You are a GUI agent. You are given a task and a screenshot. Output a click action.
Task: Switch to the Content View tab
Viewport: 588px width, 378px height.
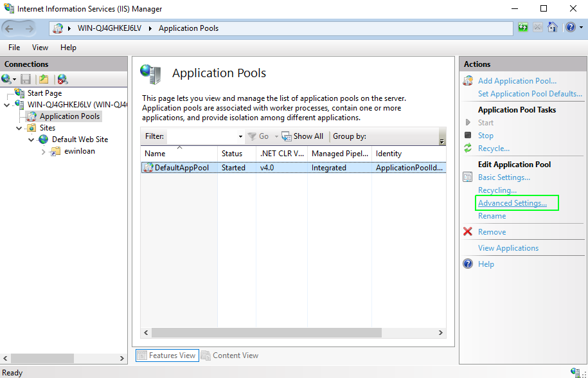pos(230,355)
